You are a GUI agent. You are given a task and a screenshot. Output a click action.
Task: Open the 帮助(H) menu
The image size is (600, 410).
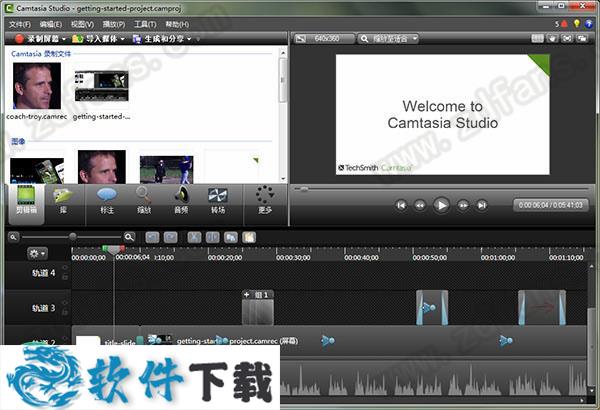(x=177, y=24)
